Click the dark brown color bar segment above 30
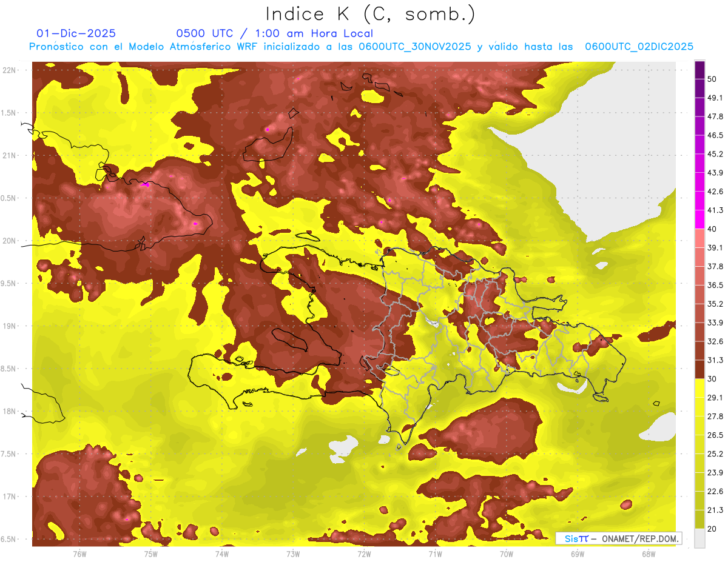This screenshot has width=728, height=562. point(699,370)
